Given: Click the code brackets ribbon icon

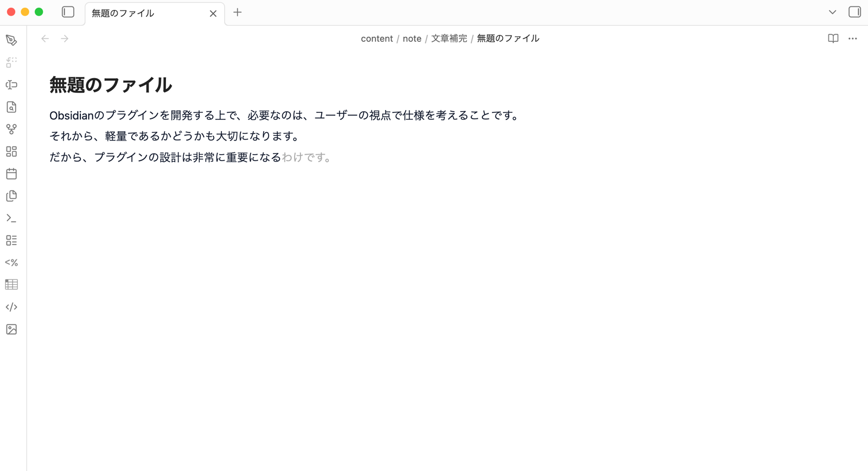Looking at the screenshot, I should [11, 307].
